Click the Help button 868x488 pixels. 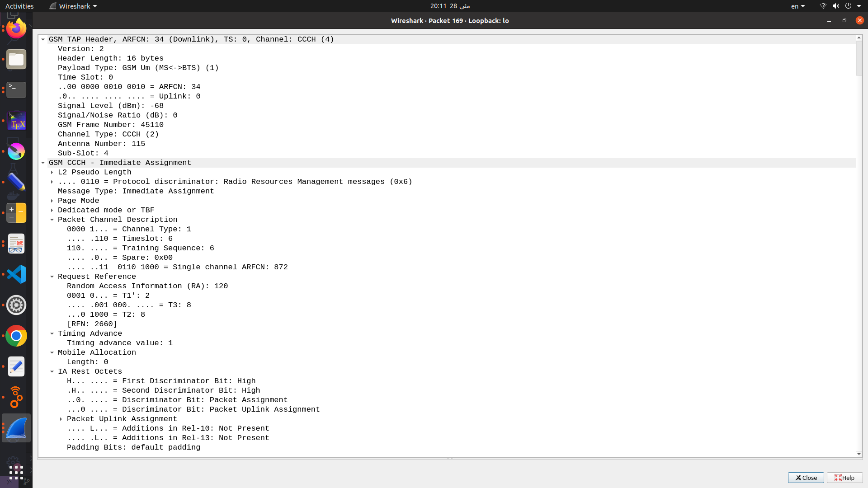coord(844,478)
